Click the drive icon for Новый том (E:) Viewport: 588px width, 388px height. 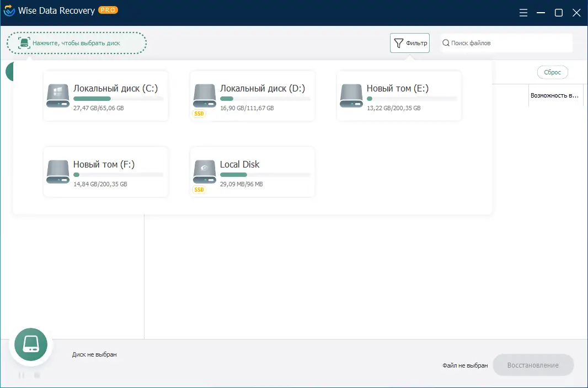coord(351,95)
